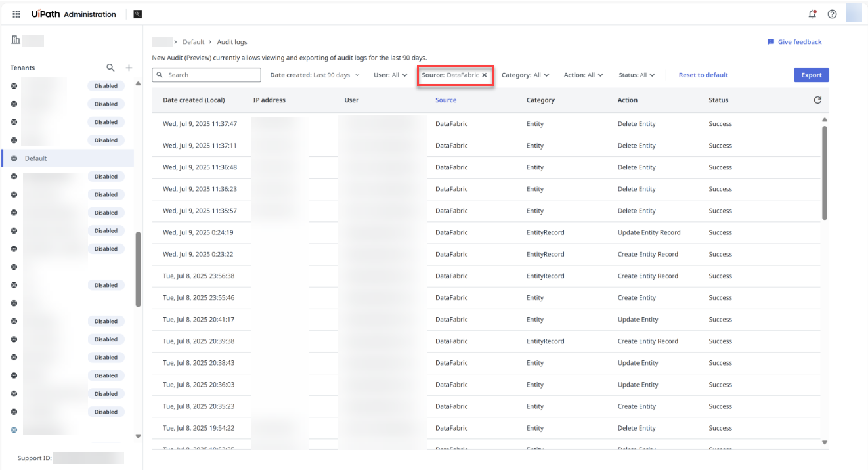Click the Support ID label

tap(34, 458)
